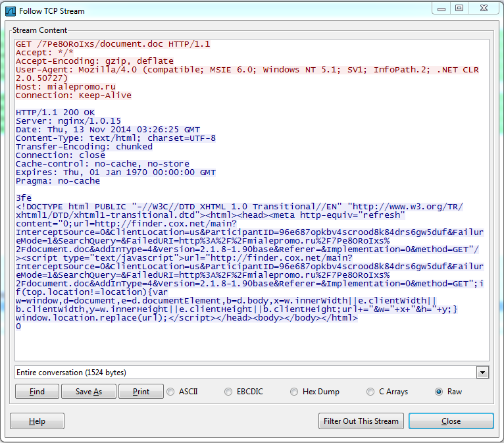This screenshot has width=504, height=443.
Task: Click the Accept: */* header line
Action: pos(45,53)
